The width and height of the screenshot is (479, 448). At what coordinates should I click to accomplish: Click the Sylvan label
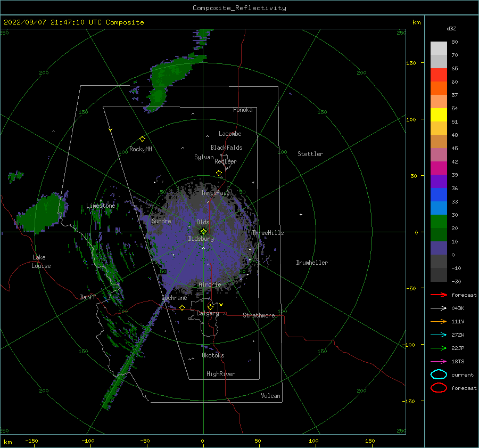(x=204, y=157)
